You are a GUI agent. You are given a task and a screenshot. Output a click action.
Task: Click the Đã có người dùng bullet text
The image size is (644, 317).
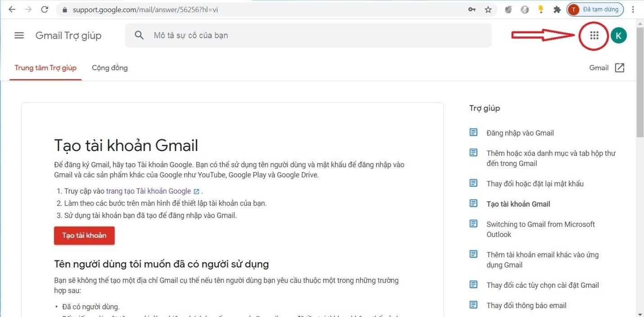(x=91, y=307)
